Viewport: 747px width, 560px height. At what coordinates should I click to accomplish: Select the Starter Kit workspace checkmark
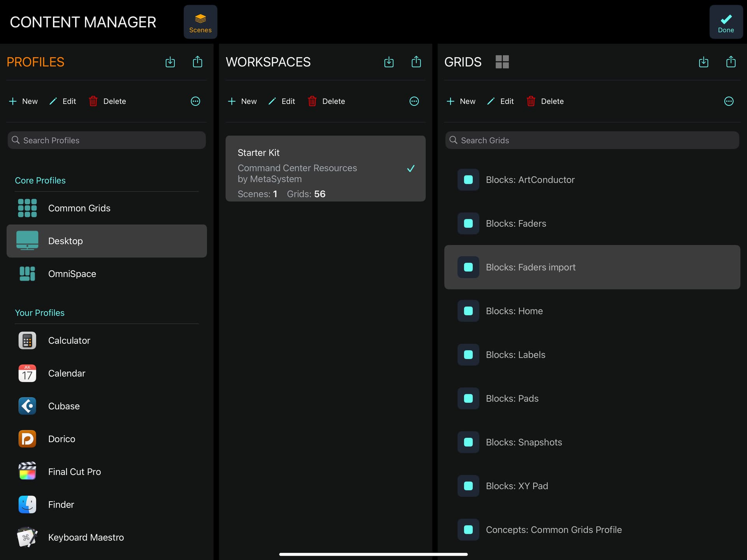pos(410,169)
